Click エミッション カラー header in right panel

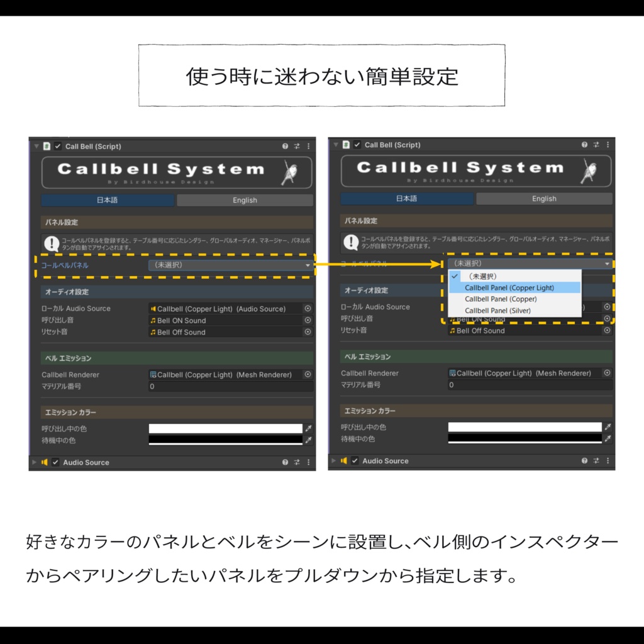(477, 411)
